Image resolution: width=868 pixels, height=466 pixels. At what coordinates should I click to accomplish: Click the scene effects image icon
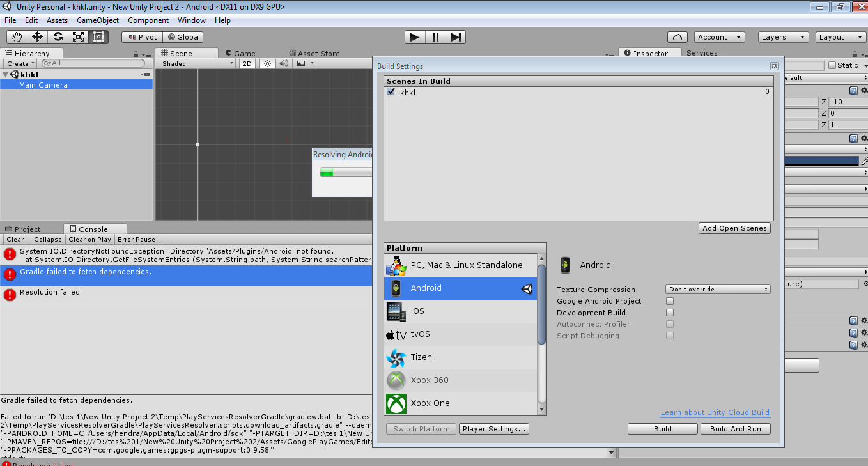click(301, 63)
